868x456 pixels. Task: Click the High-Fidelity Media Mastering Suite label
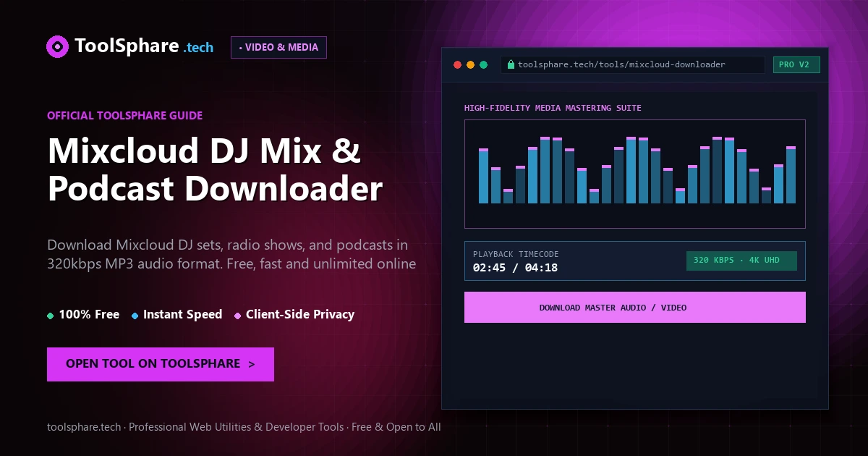tap(553, 109)
